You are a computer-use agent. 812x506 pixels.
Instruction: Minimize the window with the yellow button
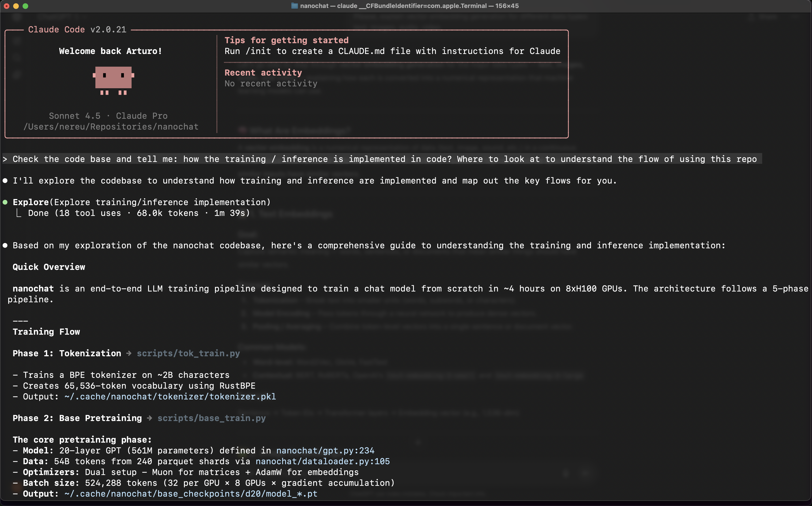point(16,6)
